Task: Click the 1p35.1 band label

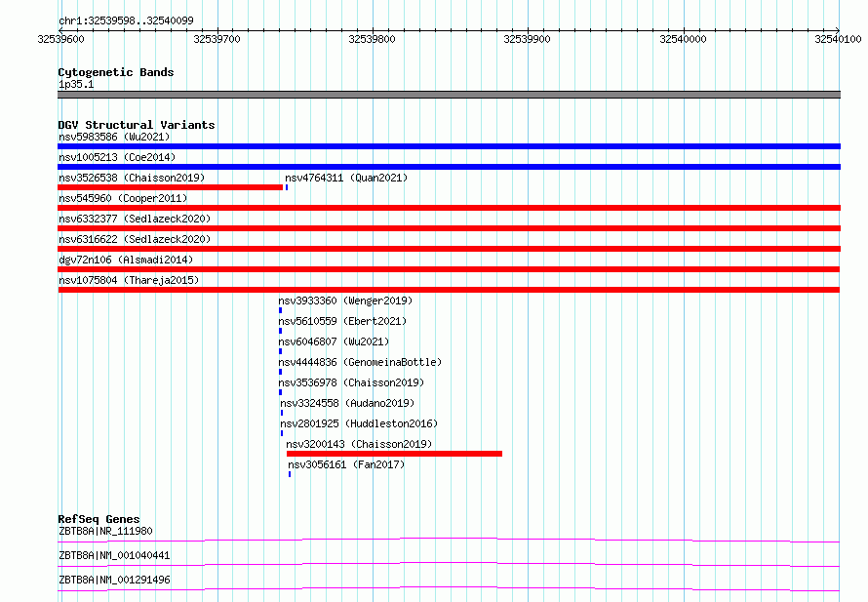Action: click(76, 84)
